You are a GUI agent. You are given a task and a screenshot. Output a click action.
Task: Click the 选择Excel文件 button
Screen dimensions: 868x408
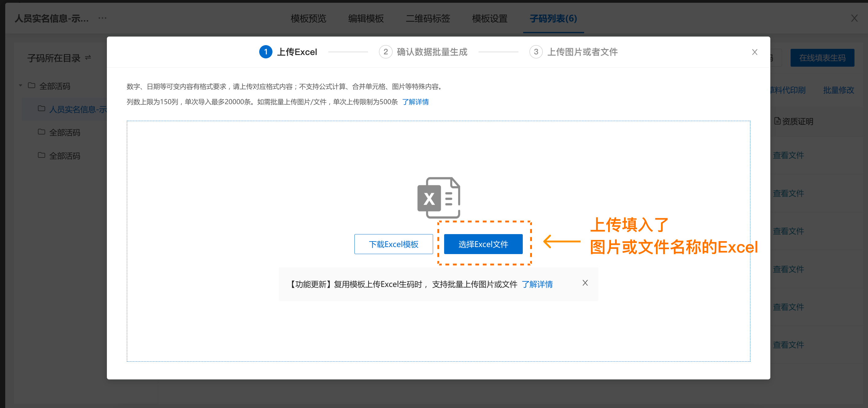[x=483, y=244]
